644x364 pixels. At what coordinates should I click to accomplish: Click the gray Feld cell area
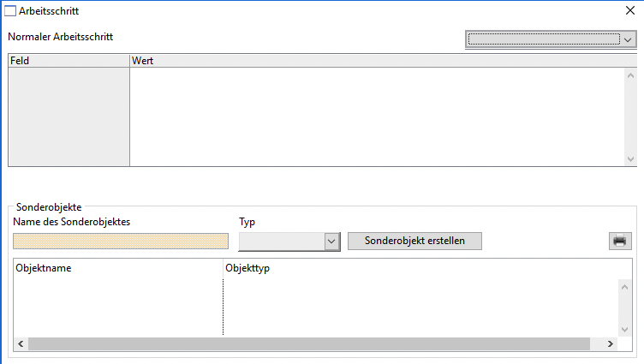click(69, 116)
